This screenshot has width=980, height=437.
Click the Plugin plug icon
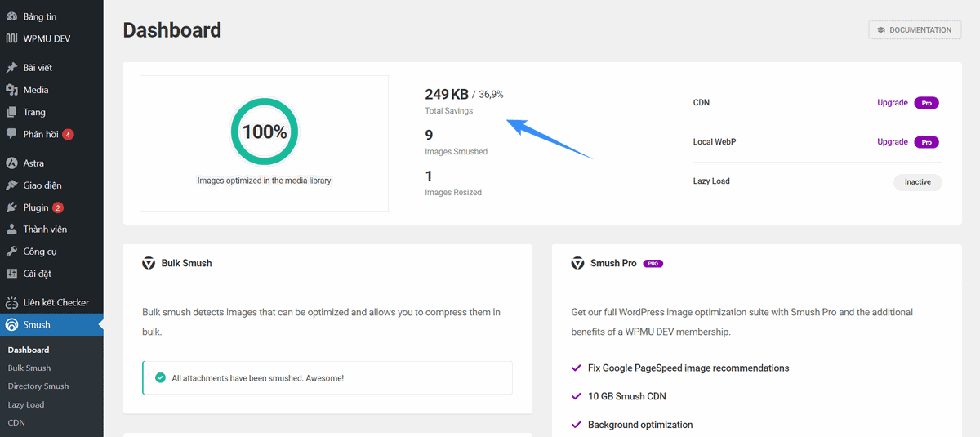point(11,207)
